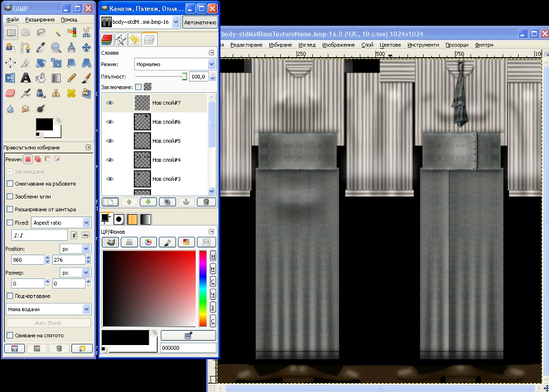
Task: Select the Bucket Fill tool
Action: pyautogui.click(x=41, y=78)
